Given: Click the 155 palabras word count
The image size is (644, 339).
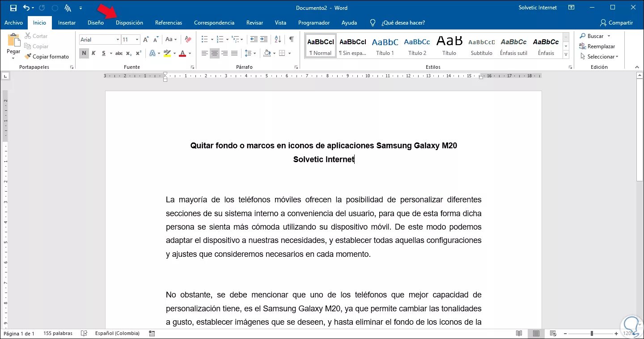Looking at the screenshot, I should [58, 334].
